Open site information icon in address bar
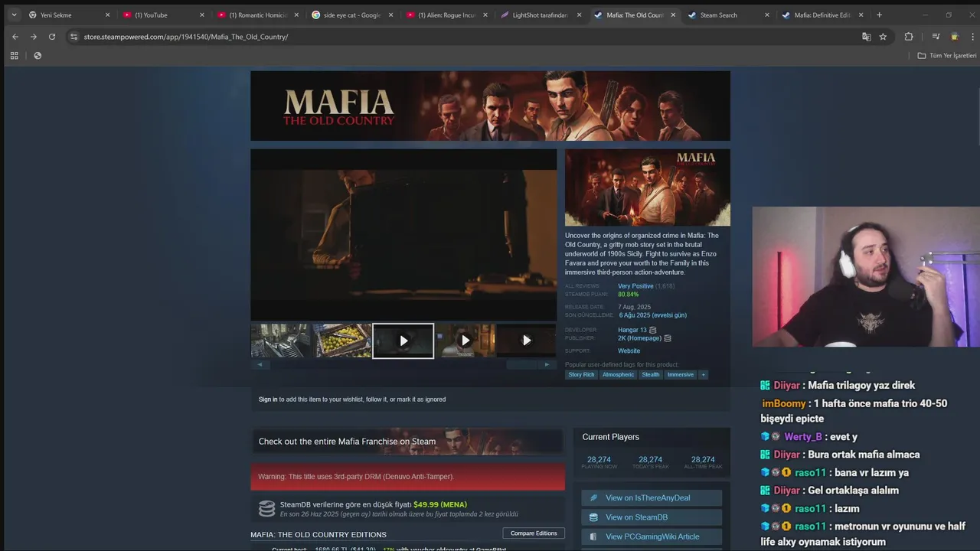This screenshot has width=980, height=551. tap(73, 37)
